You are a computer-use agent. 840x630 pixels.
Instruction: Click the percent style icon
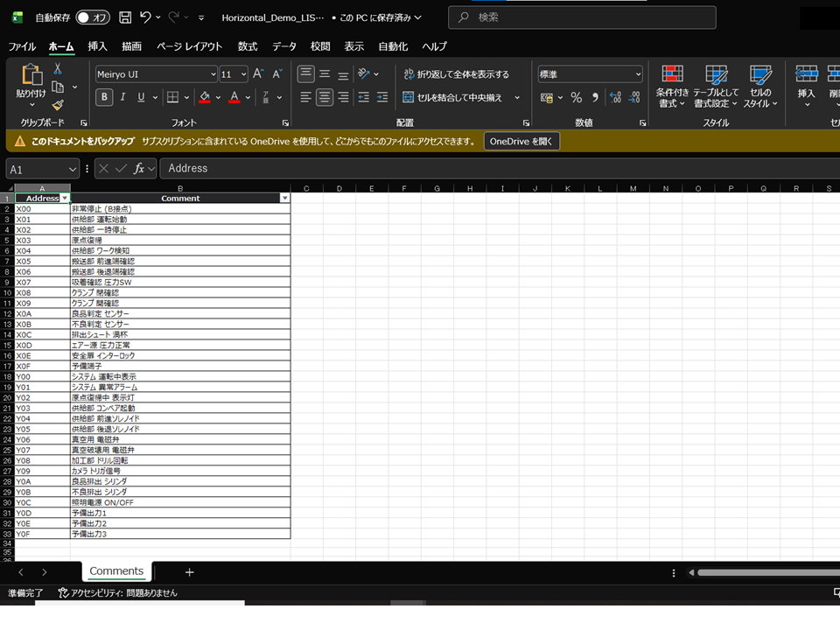[576, 97]
